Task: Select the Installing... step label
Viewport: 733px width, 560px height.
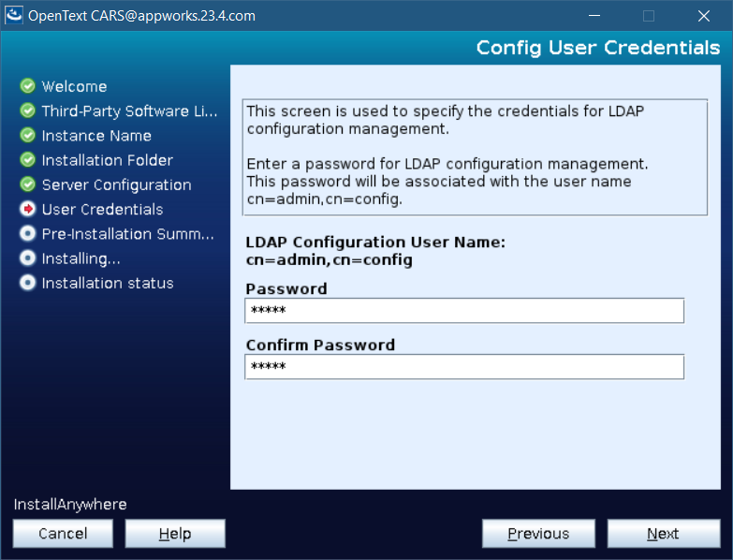Action: pyautogui.click(x=81, y=259)
